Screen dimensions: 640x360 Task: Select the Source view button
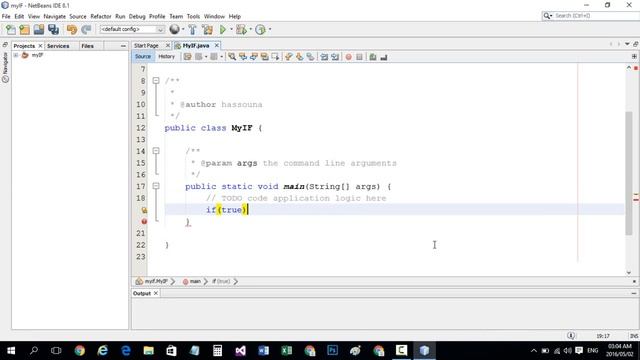(143, 57)
